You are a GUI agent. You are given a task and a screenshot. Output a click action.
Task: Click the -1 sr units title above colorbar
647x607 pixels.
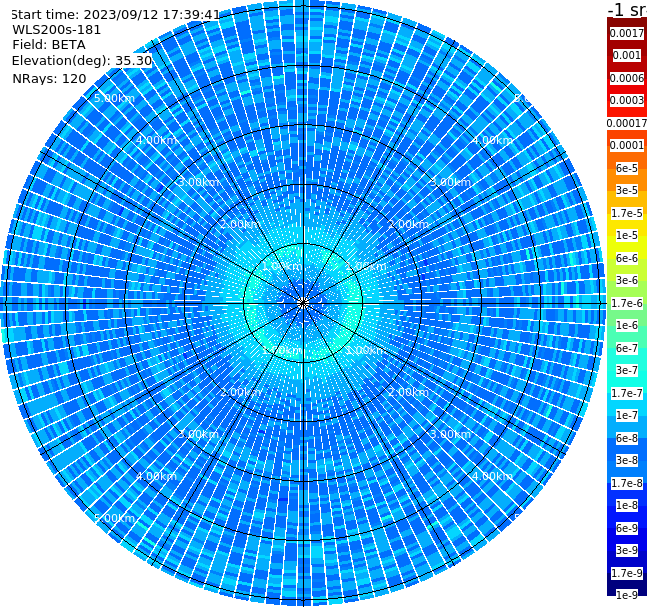(x=627, y=9)
